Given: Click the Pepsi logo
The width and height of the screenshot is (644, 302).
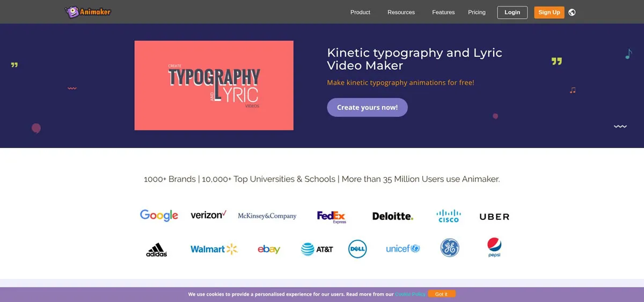Looking at the screenshot, I should (494, 248).
